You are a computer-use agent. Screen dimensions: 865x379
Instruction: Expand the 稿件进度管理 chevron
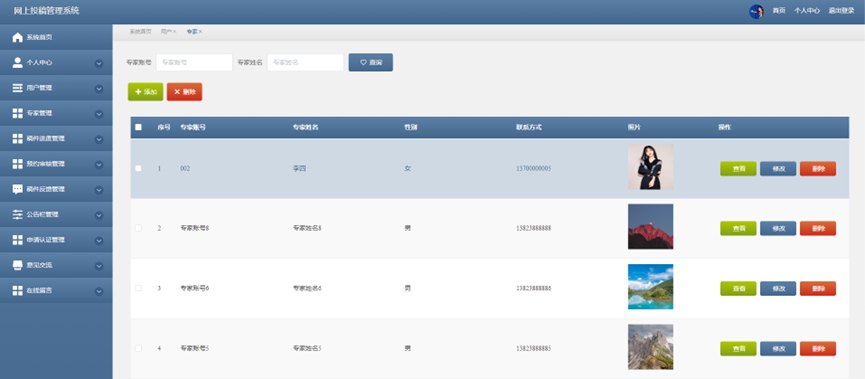(x=99, y=140)
